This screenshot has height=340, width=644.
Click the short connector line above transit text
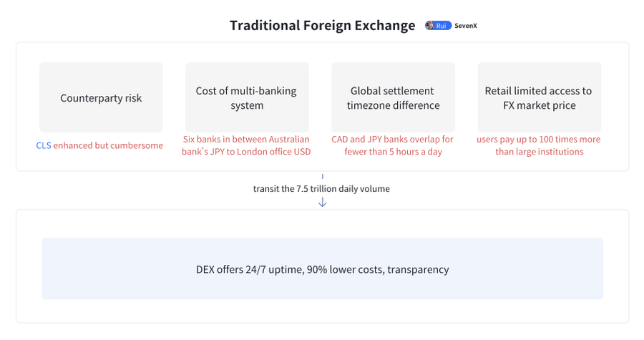pos(322,175)
